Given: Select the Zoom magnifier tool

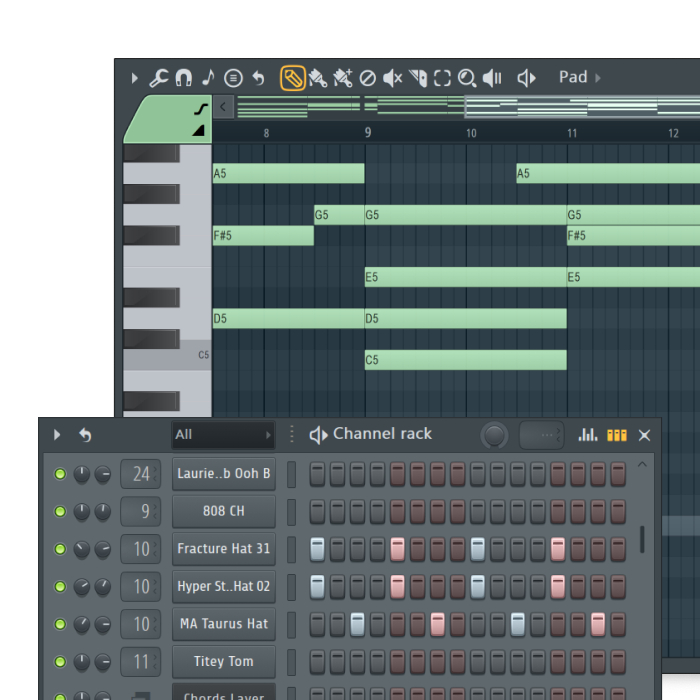Looking at the screenshot, I should [466, 78].
